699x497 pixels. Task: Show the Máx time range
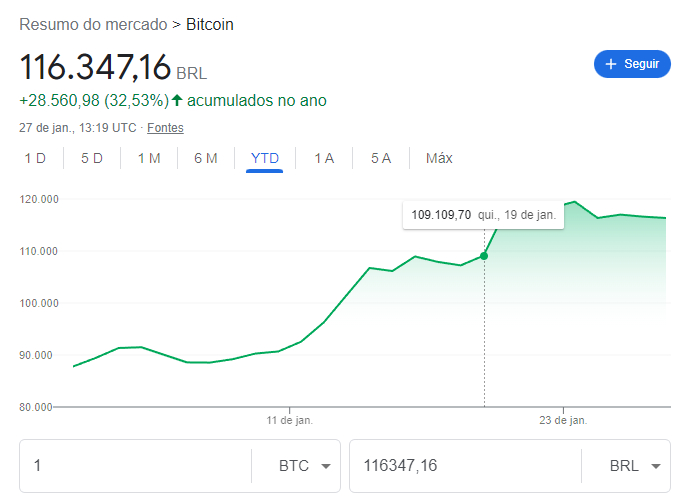pos(439,158)
